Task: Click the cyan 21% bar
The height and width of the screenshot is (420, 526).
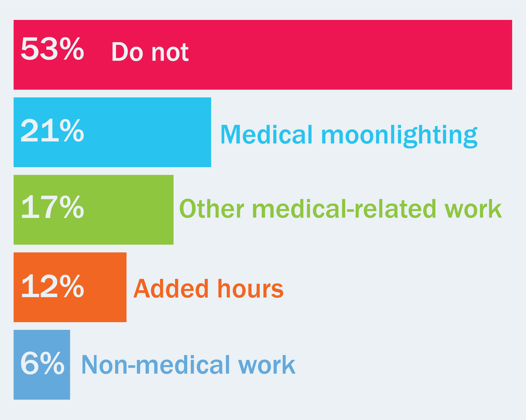Action: (x=112, y=132)
